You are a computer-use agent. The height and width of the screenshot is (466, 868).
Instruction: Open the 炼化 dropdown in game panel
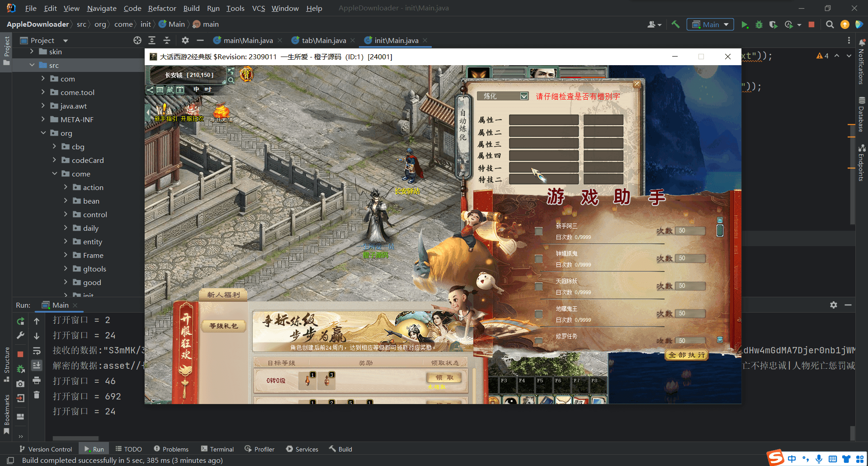click(x=524, y=96)
